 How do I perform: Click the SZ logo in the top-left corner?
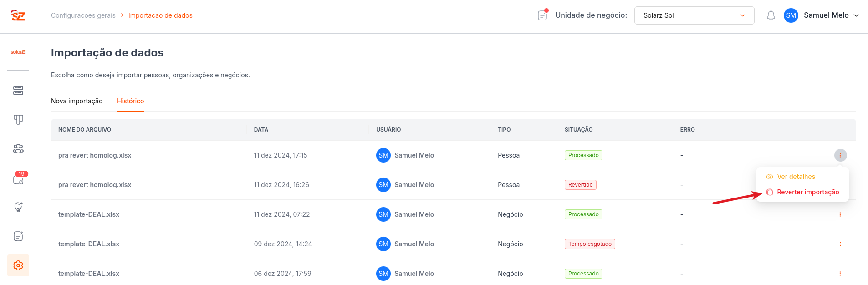18,15
